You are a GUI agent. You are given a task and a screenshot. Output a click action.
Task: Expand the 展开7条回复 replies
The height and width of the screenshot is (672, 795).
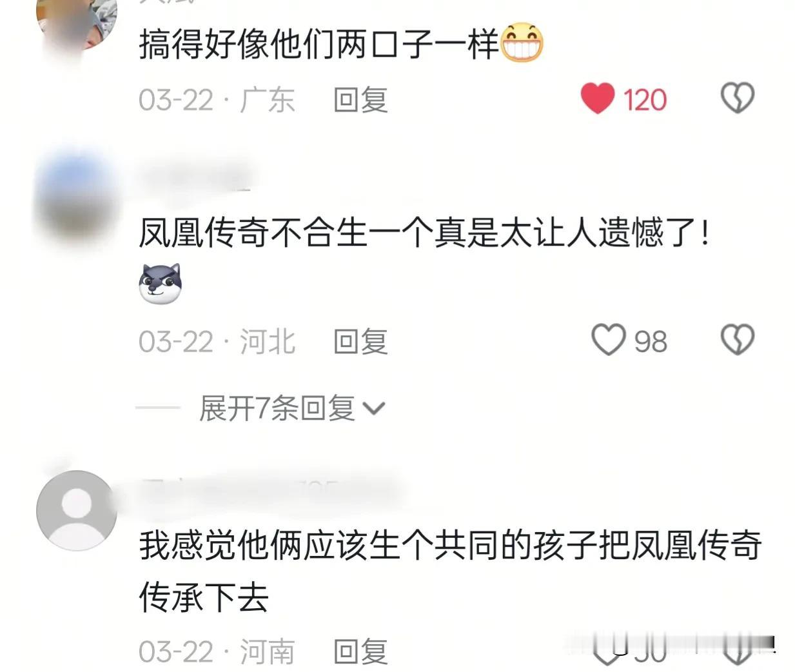click(291, 408)
